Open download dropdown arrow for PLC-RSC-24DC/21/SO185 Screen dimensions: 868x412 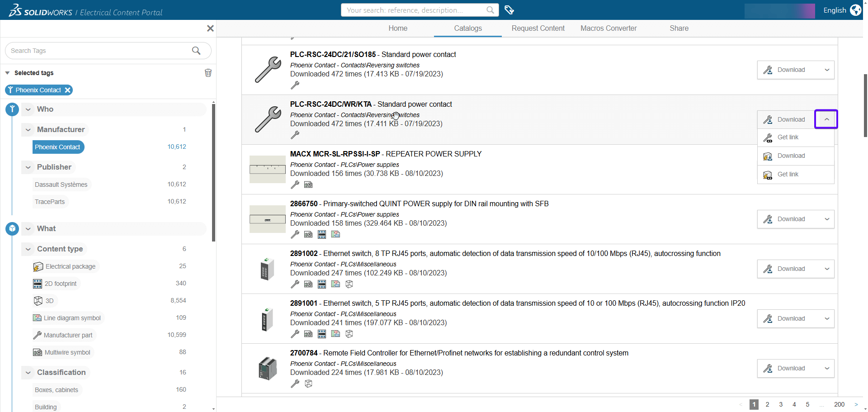pyautogui.click(x=827, y=70)
